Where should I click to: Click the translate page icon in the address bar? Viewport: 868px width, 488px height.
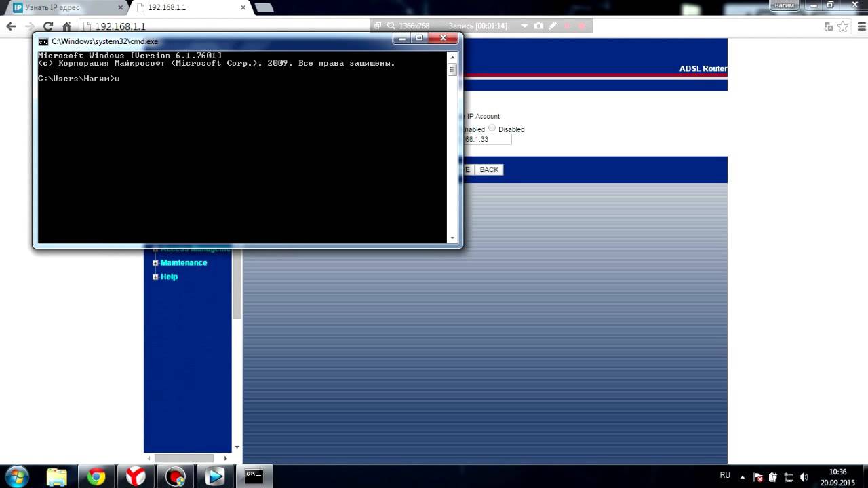click(x=828, y=26)
